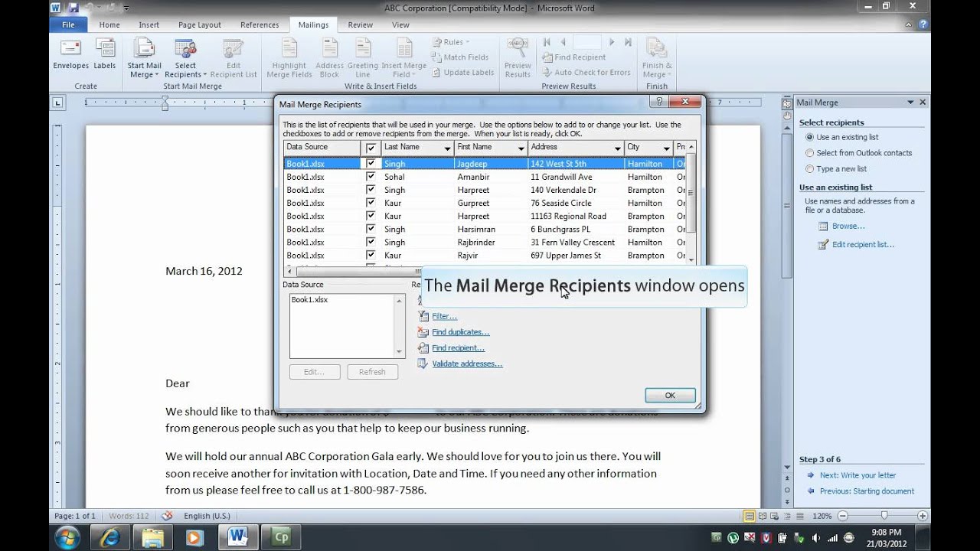The image size is (980, 551).
Task: Open Last Name column dropdown arrow
Action: [x=447, y=148]
